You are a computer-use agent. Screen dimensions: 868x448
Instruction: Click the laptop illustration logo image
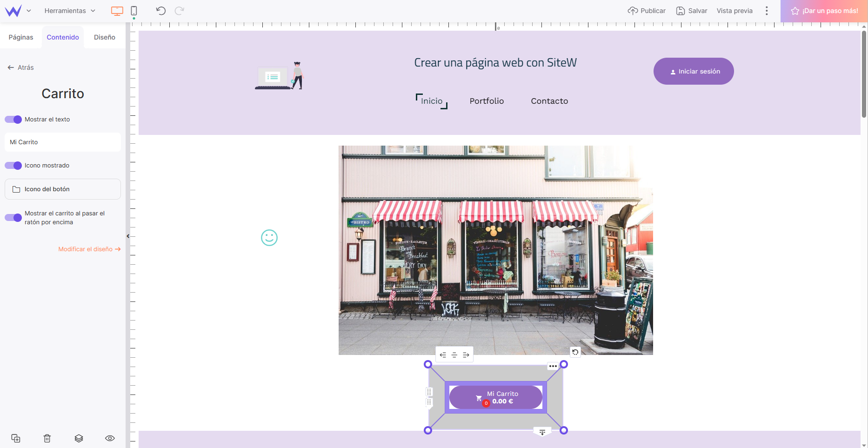pos(279,75)
